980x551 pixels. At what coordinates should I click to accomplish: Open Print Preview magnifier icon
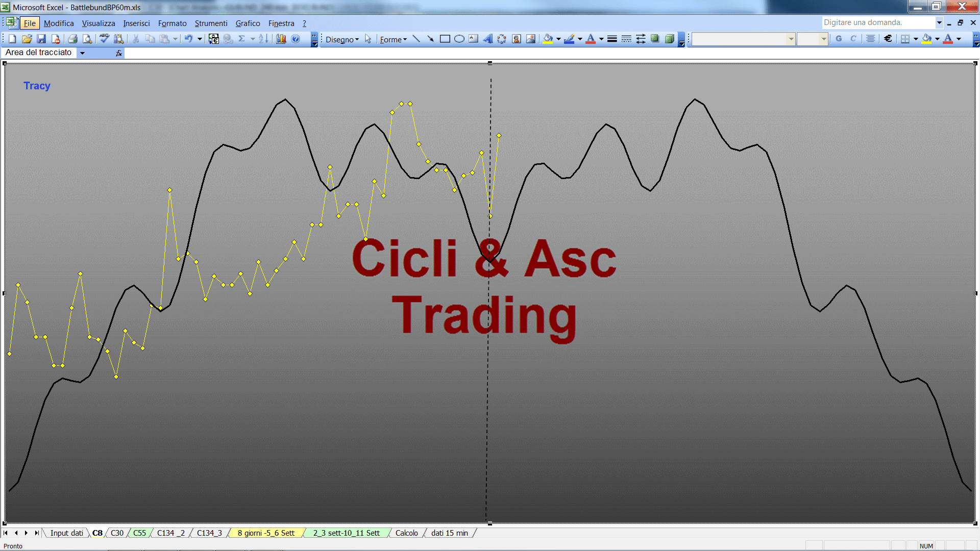pyautogui.click(x=87, y=39)
